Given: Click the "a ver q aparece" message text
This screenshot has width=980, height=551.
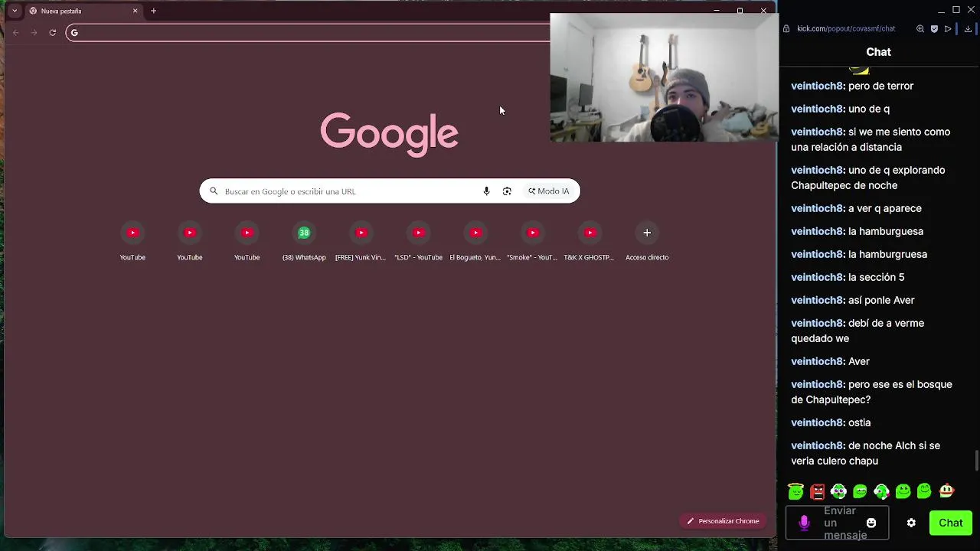Looking at the screenshot, I should pos(885,208).
